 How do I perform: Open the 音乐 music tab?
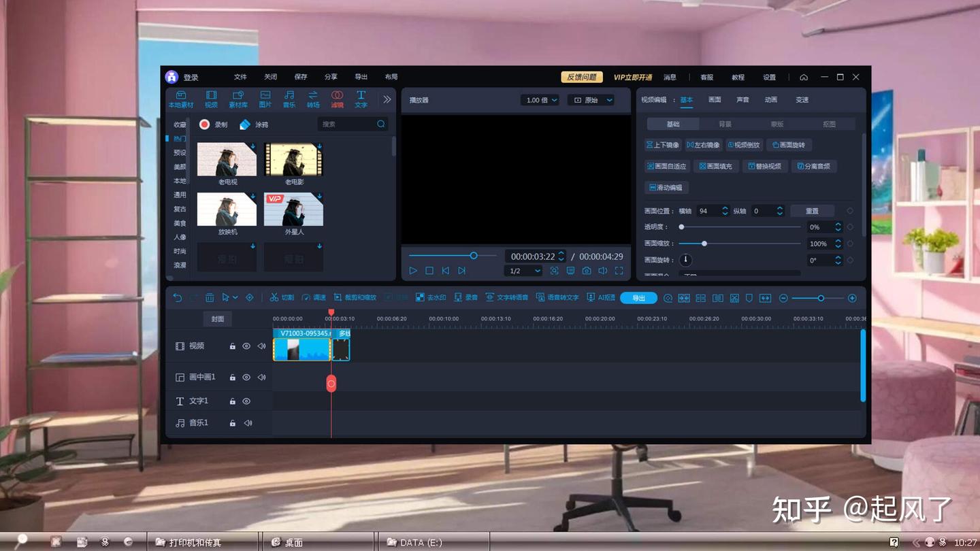click(x=289, y=99)
